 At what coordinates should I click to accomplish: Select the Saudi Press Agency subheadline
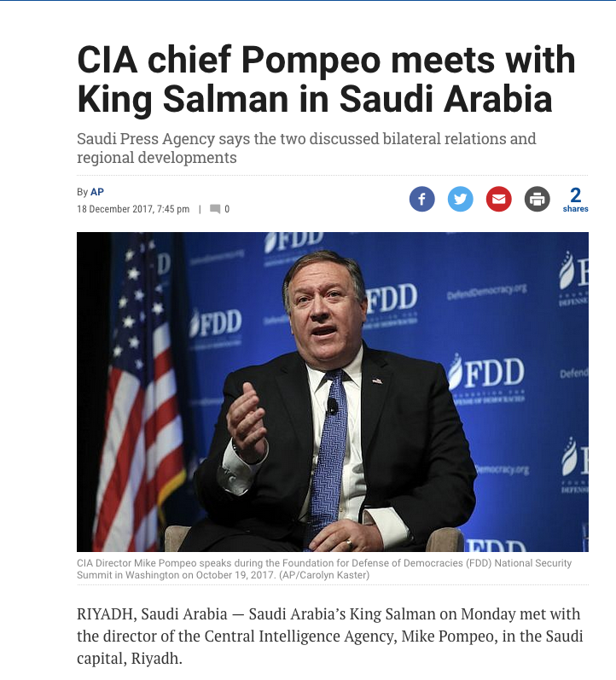click(306, 148)
